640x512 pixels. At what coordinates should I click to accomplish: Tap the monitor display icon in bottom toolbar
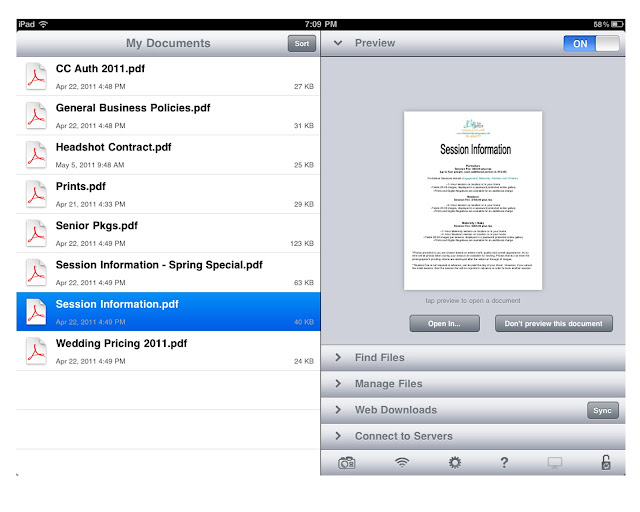click(x=555, y=463)
